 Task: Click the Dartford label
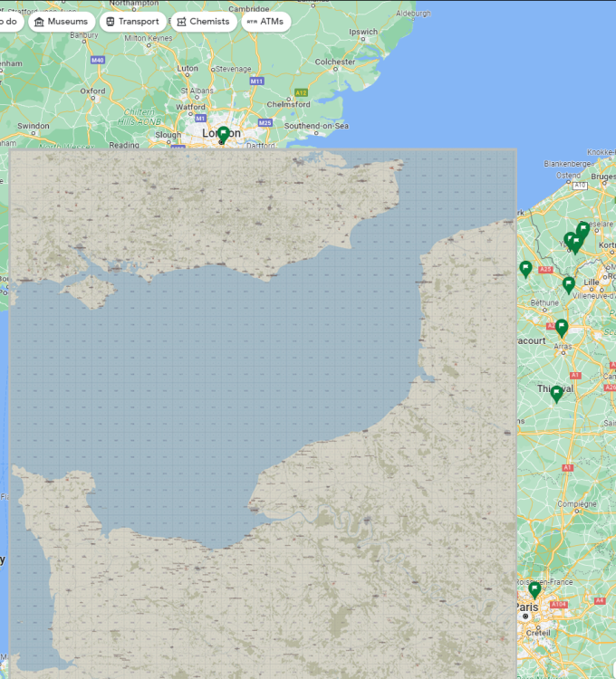(x=261, y=145)
